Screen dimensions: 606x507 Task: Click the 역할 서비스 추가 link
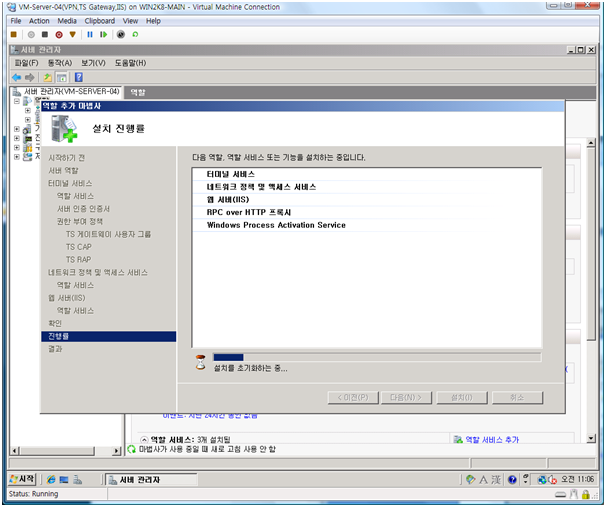point(492,440)
